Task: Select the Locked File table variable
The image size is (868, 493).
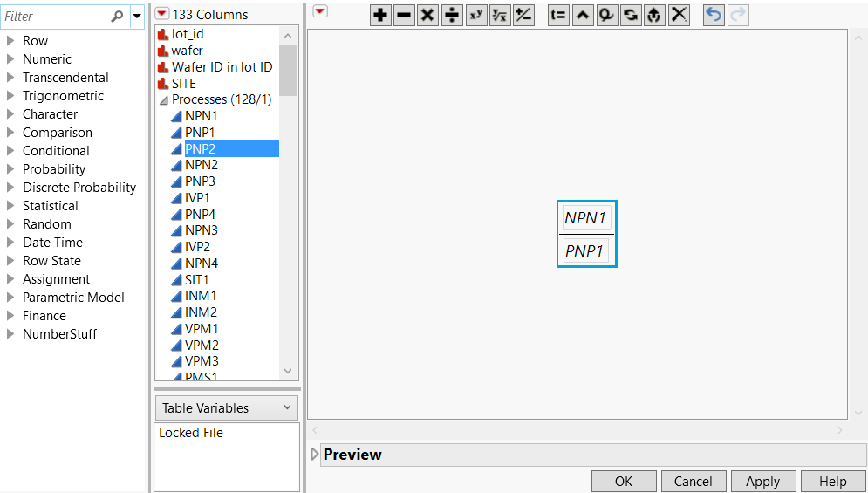Action: coord(191,433)
